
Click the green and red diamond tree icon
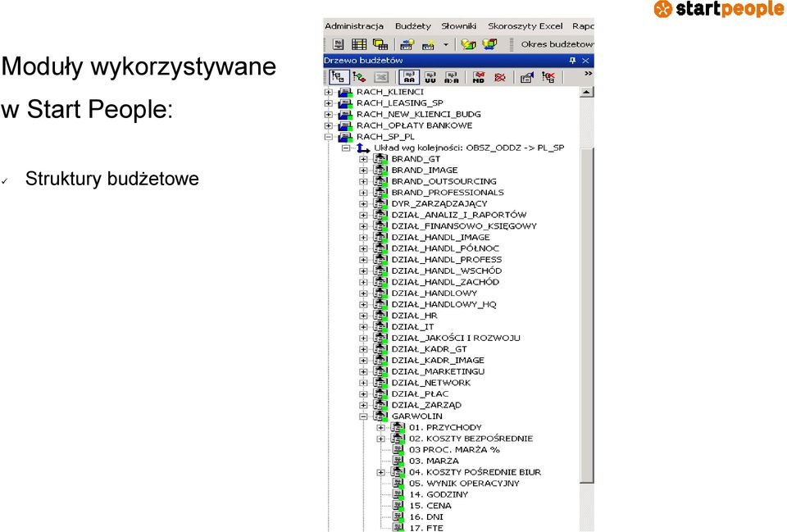(359, 77)
